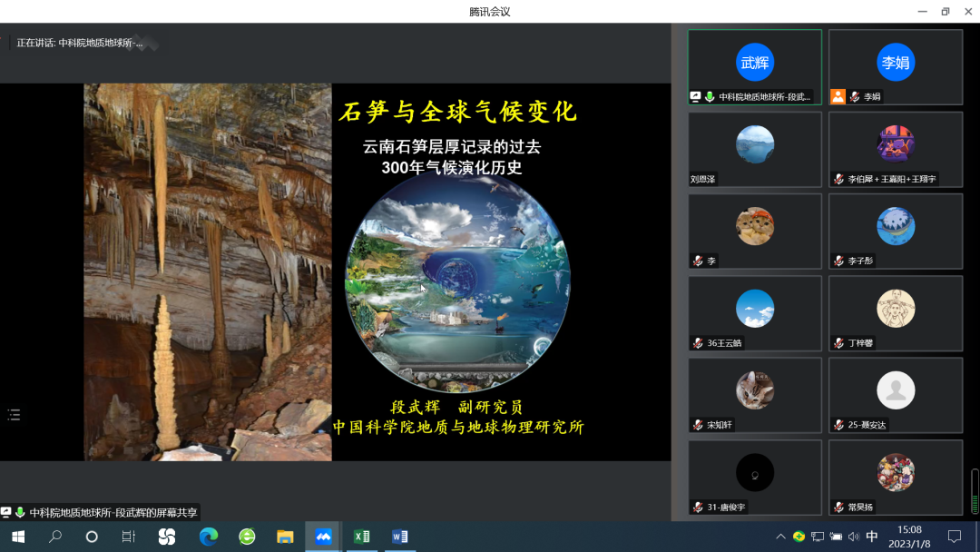Open the calendar from the taskbar clock
Image resolution: width=980 pixels, height=552 pixels.
pyautogui.click(x=912, y=537)
